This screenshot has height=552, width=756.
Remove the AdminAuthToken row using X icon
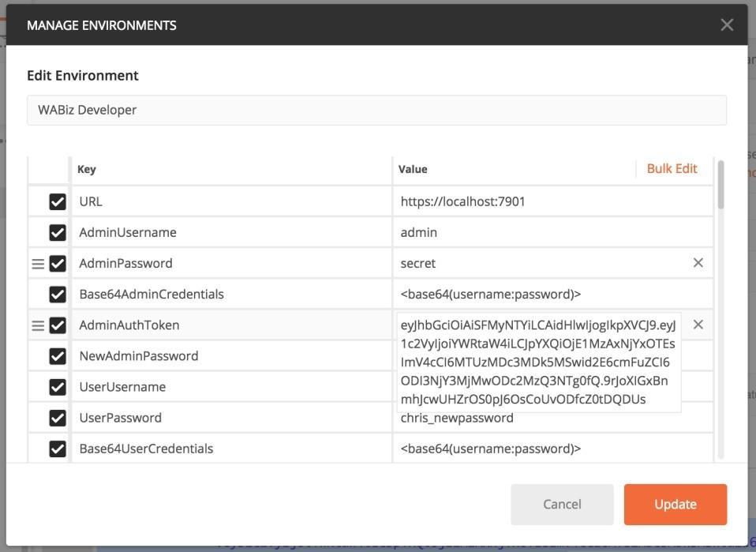[x=698, y=325]
